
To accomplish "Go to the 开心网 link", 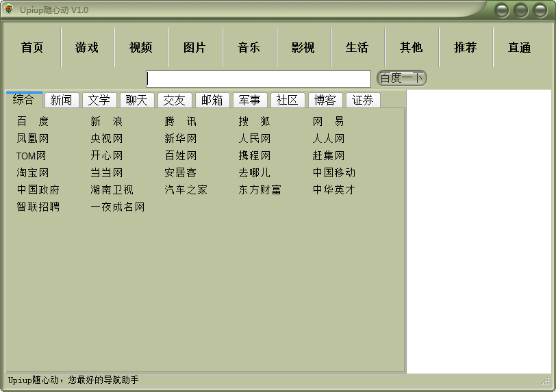I will pos(106,155).
